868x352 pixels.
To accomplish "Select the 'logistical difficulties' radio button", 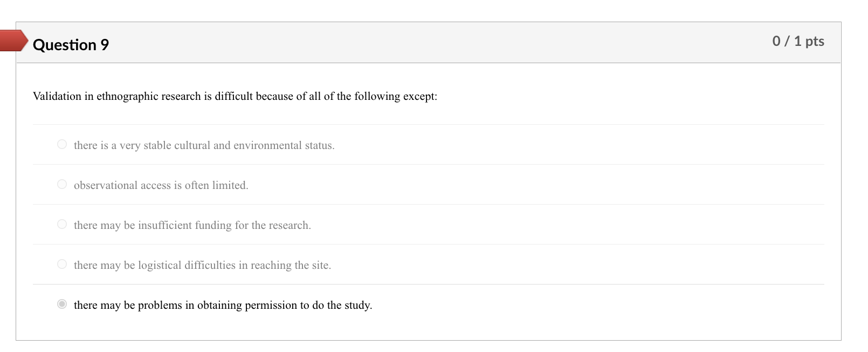I will pyautogui.click(x=62, y=264).
